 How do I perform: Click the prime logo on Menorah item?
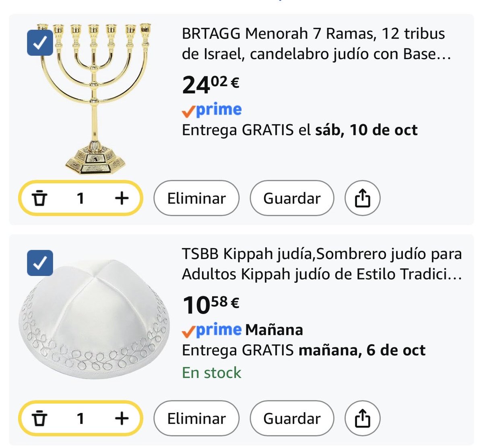tap(212, 110)
